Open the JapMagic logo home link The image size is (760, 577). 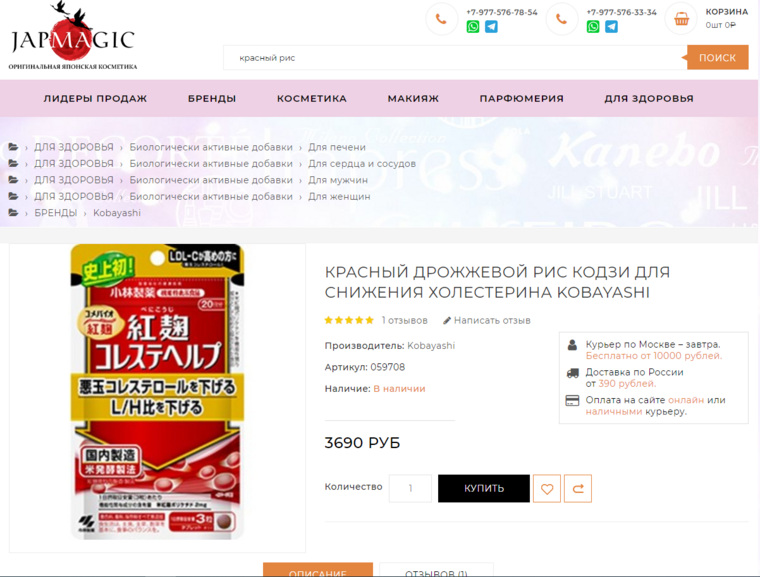73,35
